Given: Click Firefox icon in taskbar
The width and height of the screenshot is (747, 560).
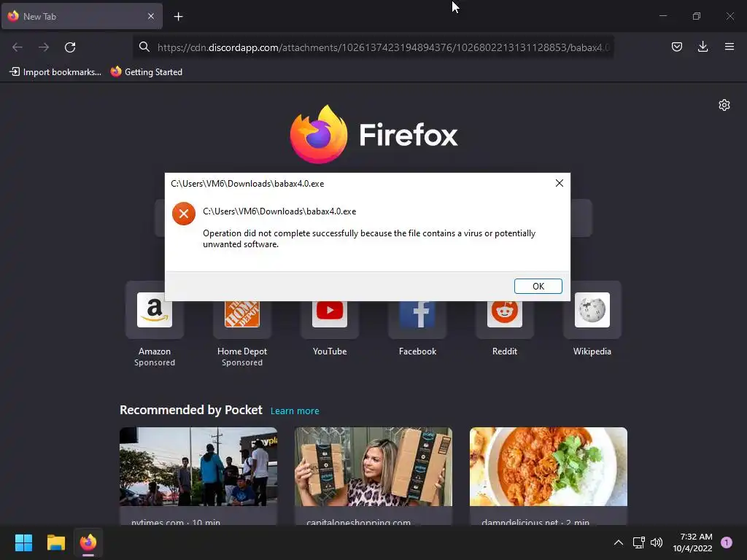Looking at the screenshot, I should tap(88, 542).
